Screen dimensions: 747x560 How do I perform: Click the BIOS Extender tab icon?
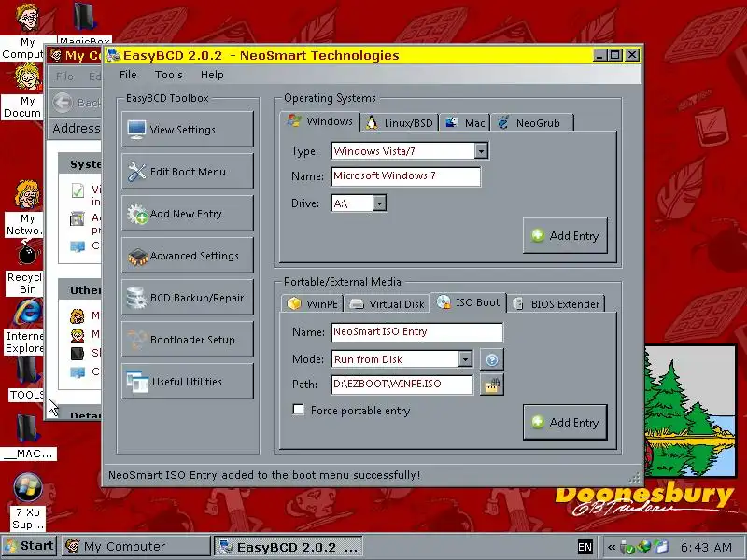pos(518,304)
